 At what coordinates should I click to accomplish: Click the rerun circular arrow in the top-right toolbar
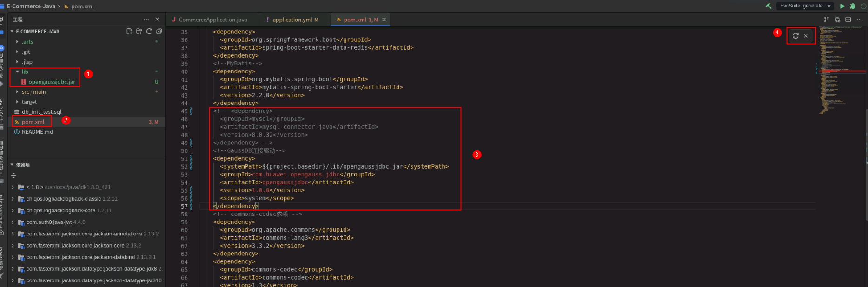pos(864,6)
